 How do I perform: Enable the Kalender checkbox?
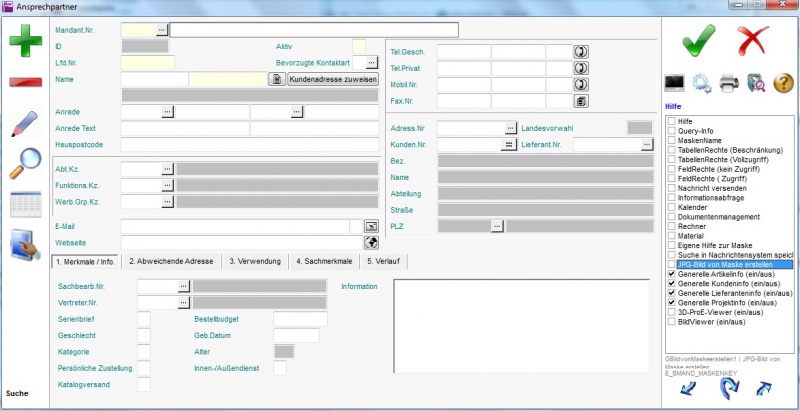coord(672,207)
